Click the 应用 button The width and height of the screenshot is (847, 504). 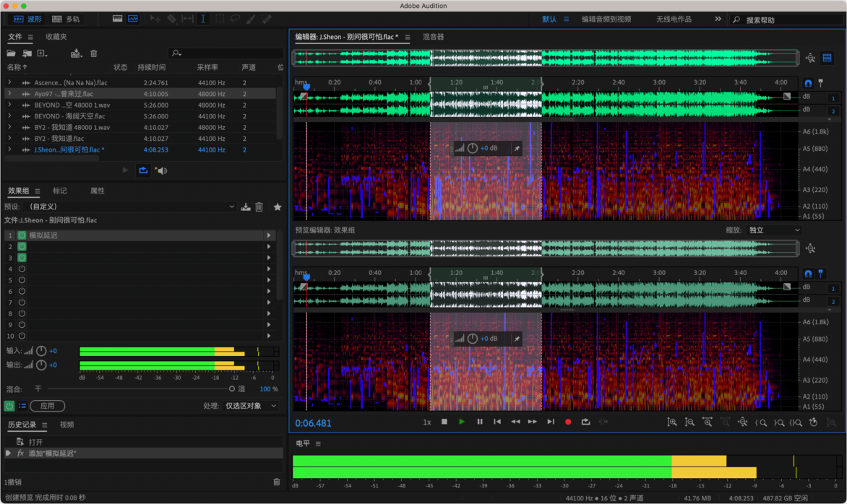pos(48,406)
